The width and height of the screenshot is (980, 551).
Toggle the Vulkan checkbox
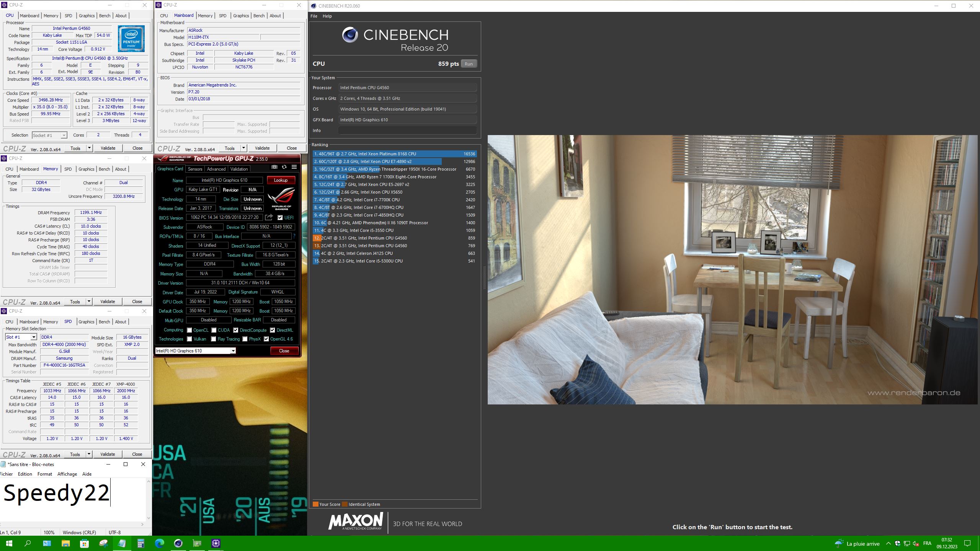189,339
